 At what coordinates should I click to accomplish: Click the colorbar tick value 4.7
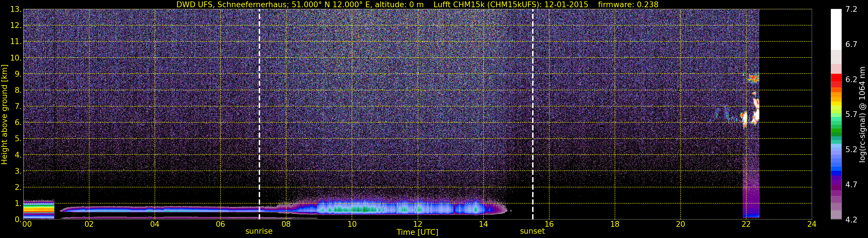(x=851, y=185)
